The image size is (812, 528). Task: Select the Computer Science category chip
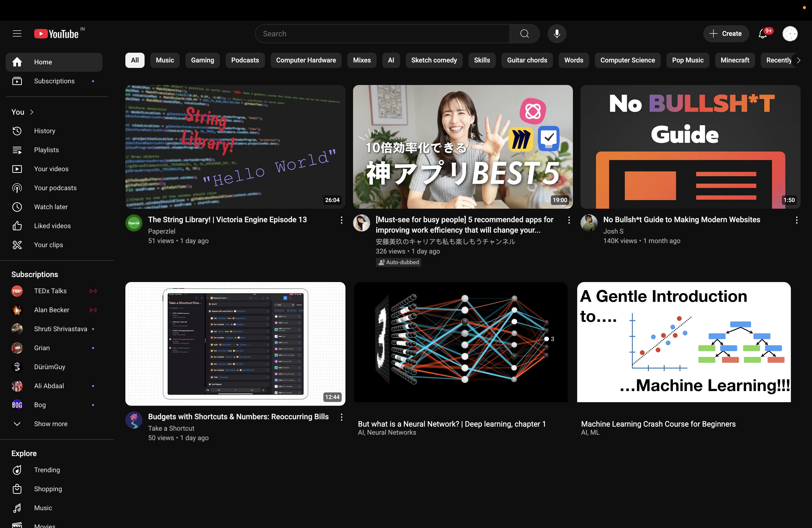pyautogui.click(x=627, y=60)
